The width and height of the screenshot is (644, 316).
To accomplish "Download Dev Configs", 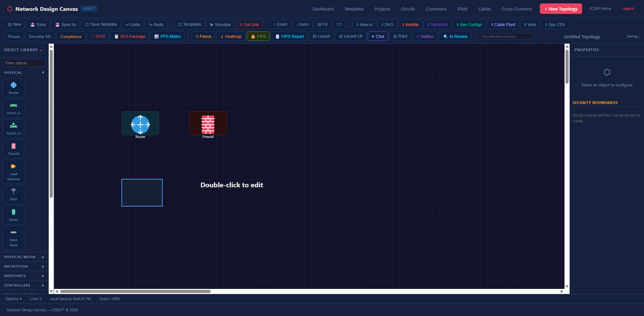I will pos(469,25).
